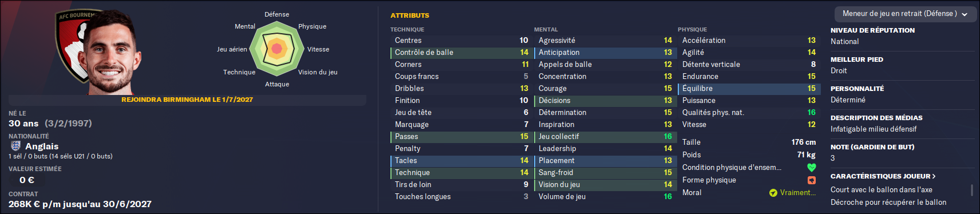Click the chevron arrow of the role selector
The width and height of the screenshot is (980, 214).
[965, 14]
